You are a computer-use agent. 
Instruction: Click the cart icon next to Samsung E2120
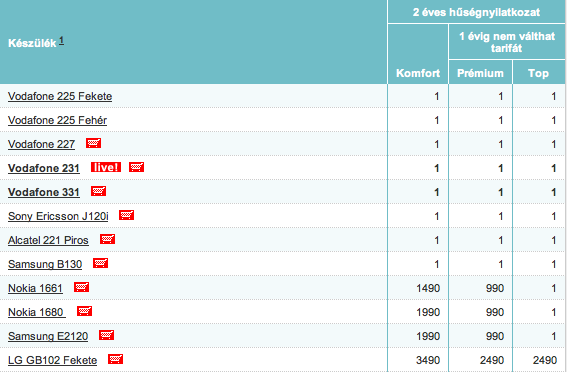(107, 335)
